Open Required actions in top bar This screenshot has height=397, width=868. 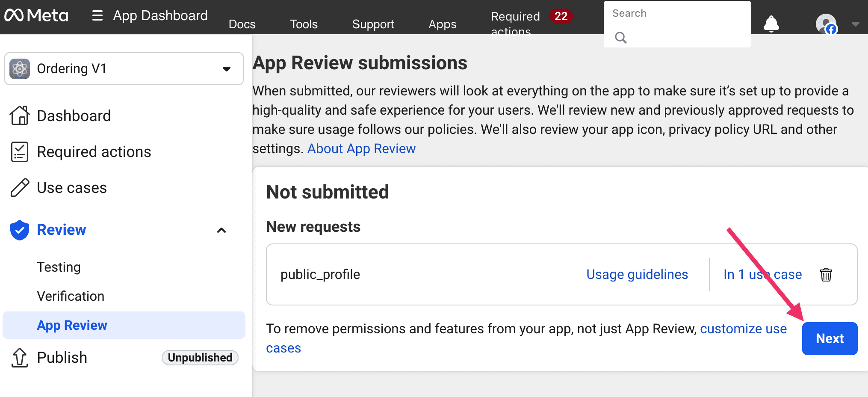point(515,24)
